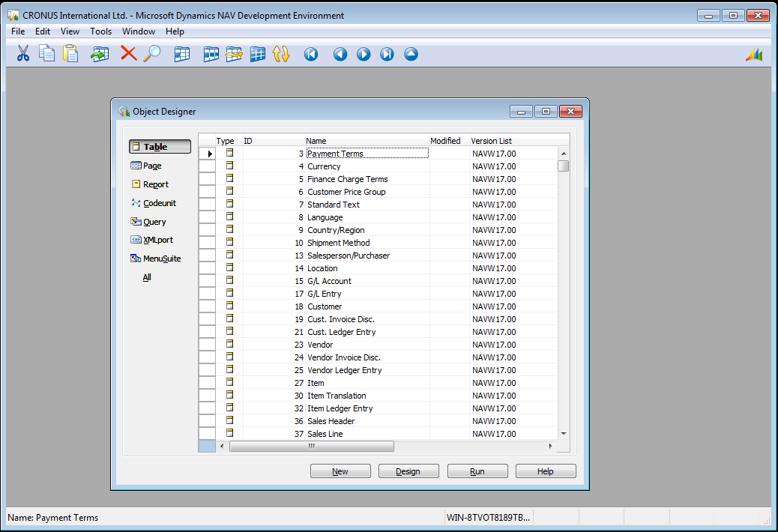778x532 pixels.
Task: Click the Sort arrows toolbar icon
Action: (281, 54)
